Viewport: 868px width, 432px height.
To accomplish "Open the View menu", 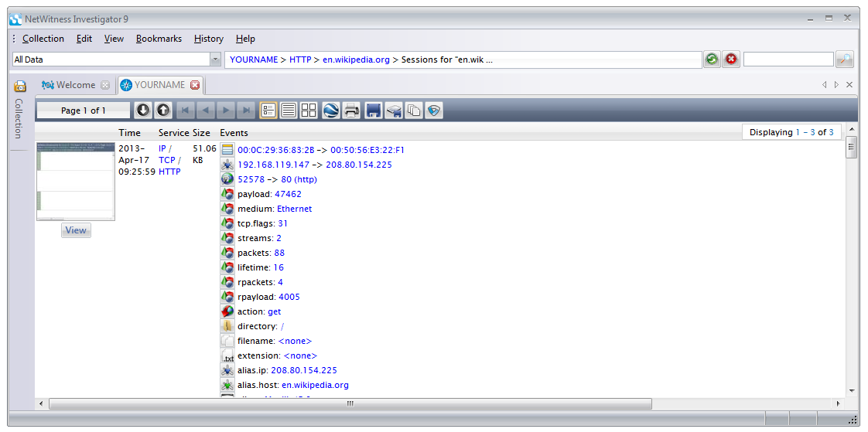I will pyautogui.click(x=114, y=39).
